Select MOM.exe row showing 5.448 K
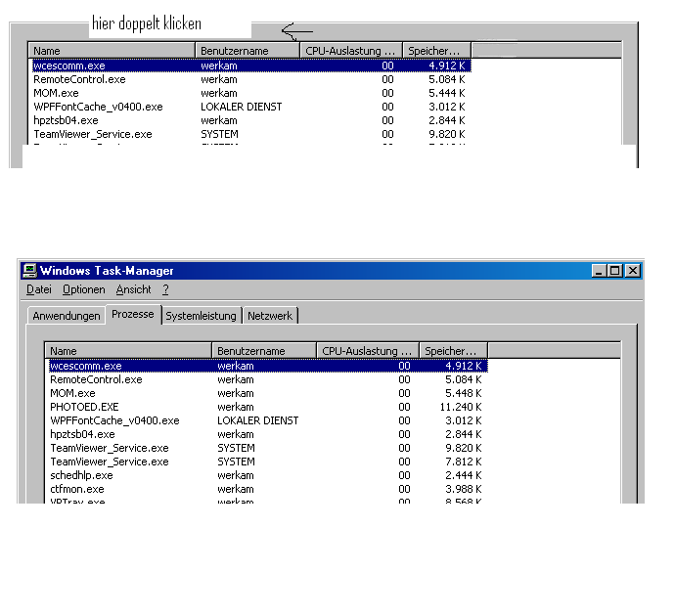 [x=266, y=393]
